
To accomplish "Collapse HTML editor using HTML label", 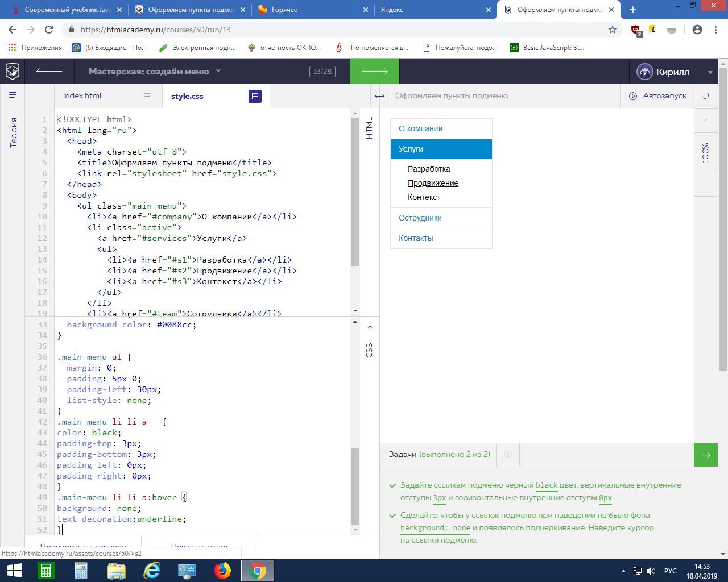I will 369,128.
